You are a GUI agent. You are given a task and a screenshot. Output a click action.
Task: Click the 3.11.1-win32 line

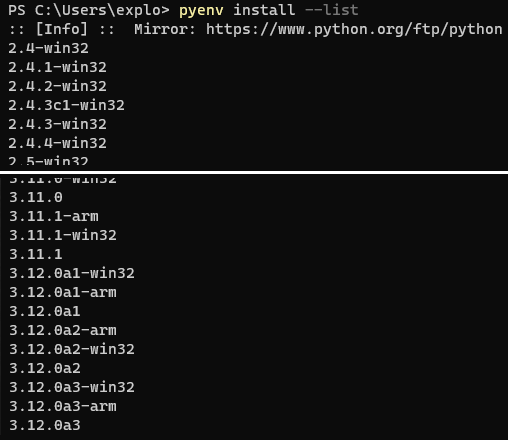click(63, 235)
